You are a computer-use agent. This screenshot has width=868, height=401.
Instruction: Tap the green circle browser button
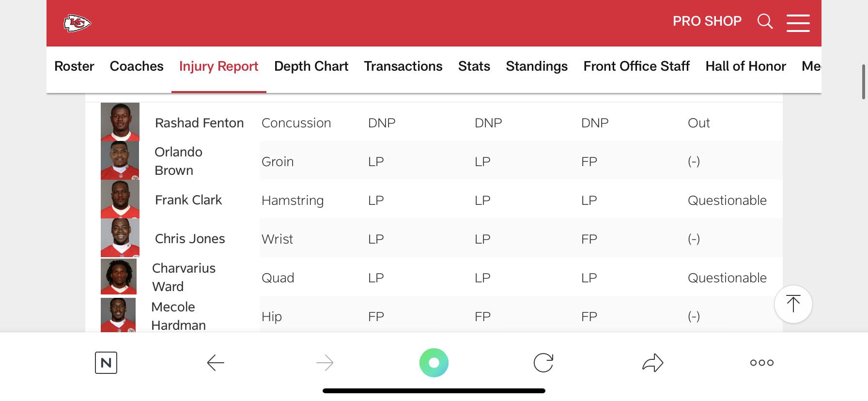(434, 363)
